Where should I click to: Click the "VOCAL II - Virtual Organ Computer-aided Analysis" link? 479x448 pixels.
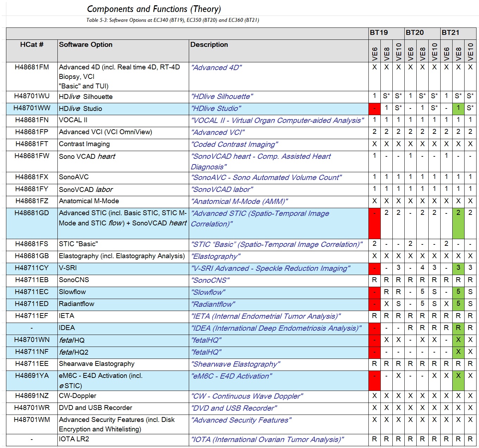278,120
